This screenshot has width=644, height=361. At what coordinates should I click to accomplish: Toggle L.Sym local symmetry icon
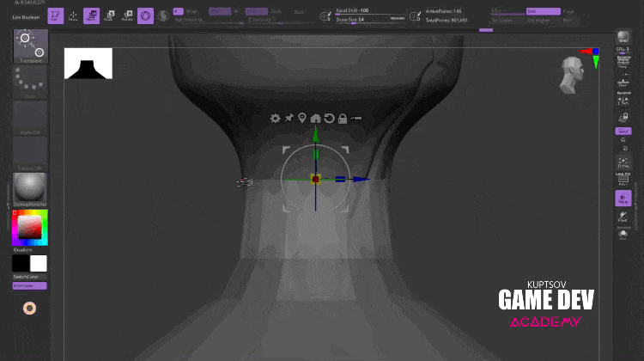click(x=623, y=101)
